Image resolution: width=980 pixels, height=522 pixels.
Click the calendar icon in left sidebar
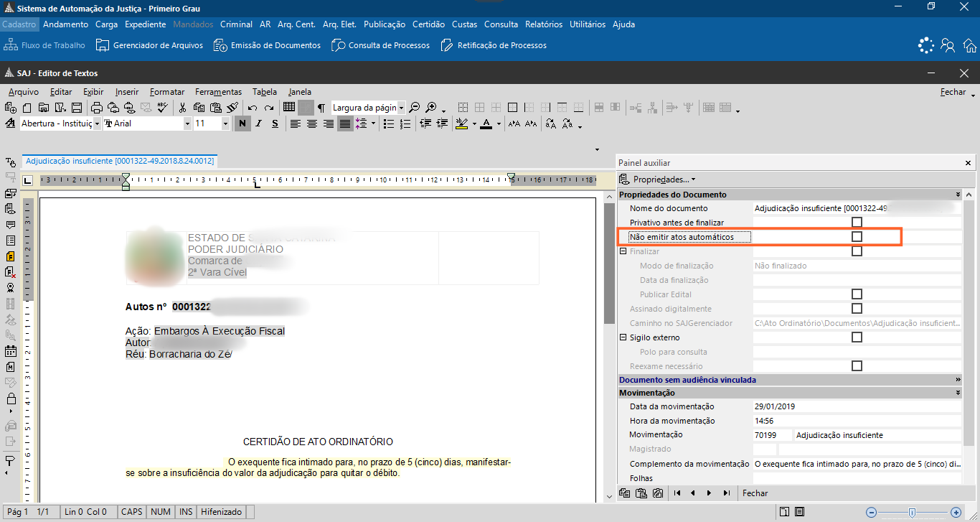tap(10, 351)
